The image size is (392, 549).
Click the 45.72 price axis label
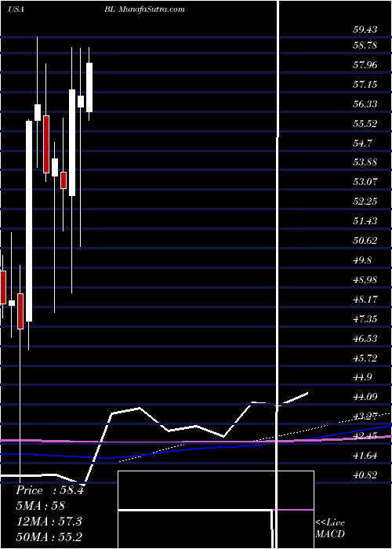click(365, 358)
